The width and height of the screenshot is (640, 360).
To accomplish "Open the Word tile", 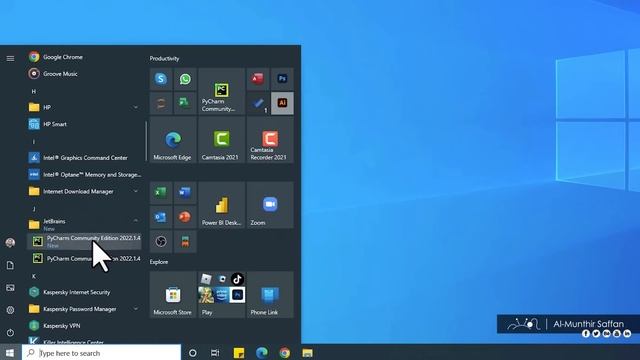I will 185,193.
